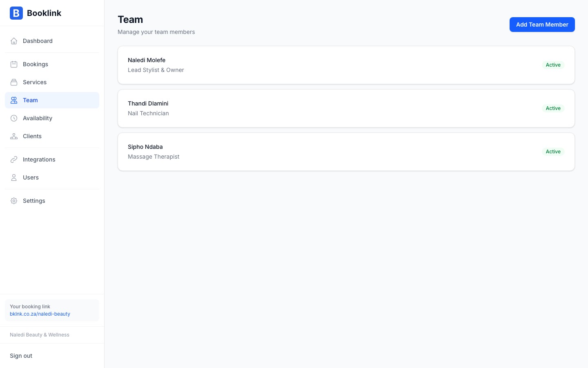Open Integrations via the chain link icon
Image resolution: width=588 pixels, height=368 pixels.
tap(14, 159)
